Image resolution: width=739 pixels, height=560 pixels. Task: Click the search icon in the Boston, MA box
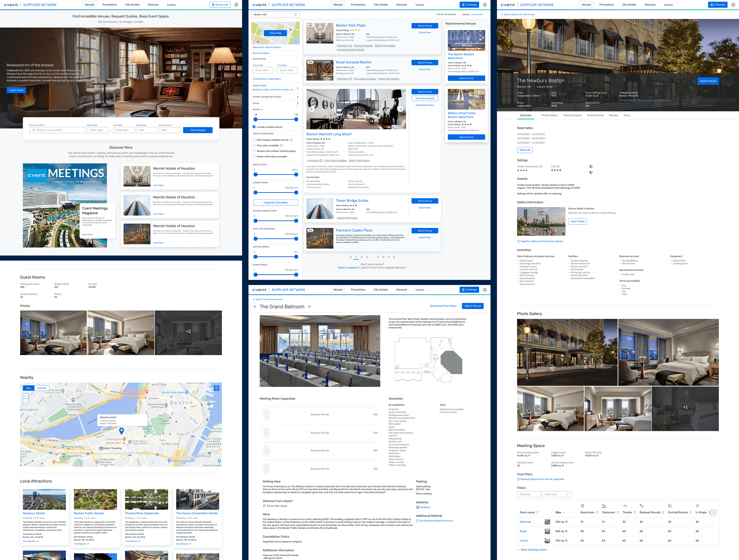click(x=295, y=14)
